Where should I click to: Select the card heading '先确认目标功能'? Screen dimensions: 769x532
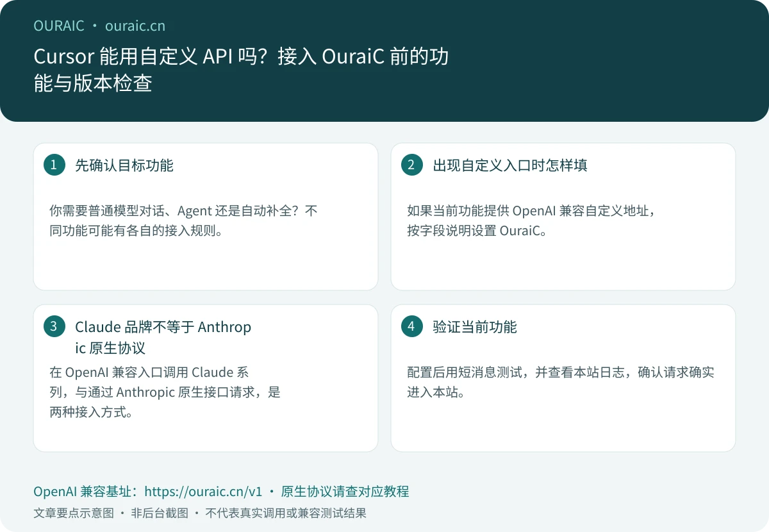pyautogui.click(x=124, y=165)
